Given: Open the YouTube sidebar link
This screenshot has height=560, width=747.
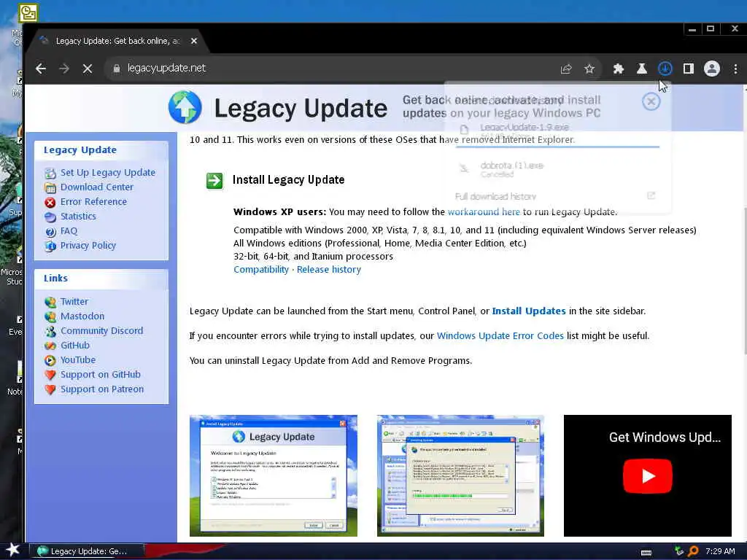Looking at the screenshot, I should 78,360.
